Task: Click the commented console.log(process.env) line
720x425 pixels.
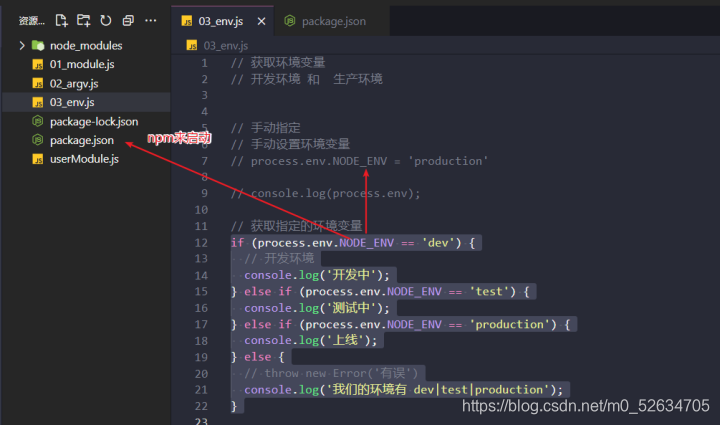Action: 326,193
